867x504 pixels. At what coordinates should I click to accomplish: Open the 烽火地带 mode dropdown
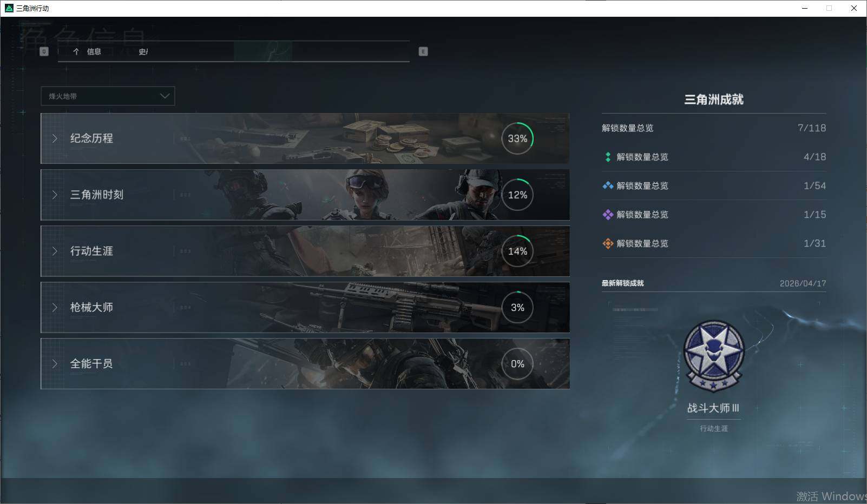[108, 96]
